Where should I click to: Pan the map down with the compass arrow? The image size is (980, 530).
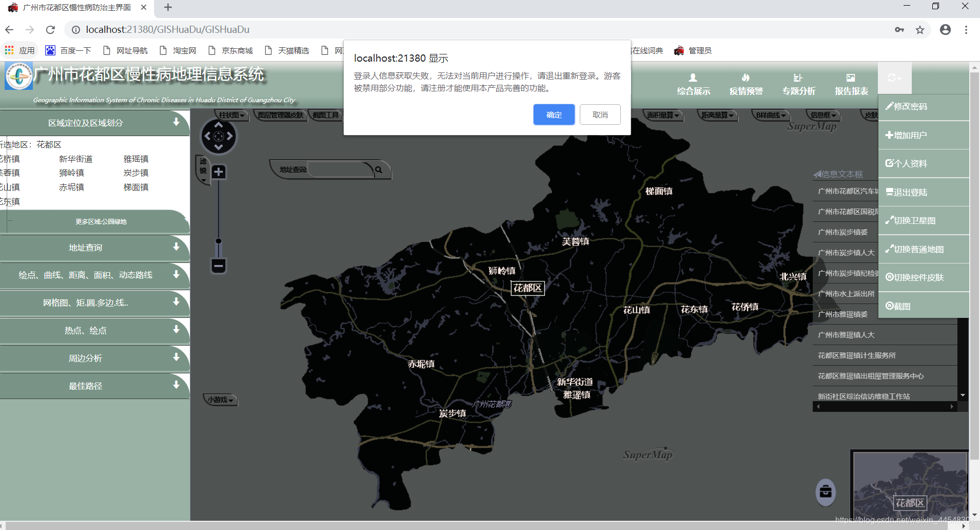click(219, 147)
